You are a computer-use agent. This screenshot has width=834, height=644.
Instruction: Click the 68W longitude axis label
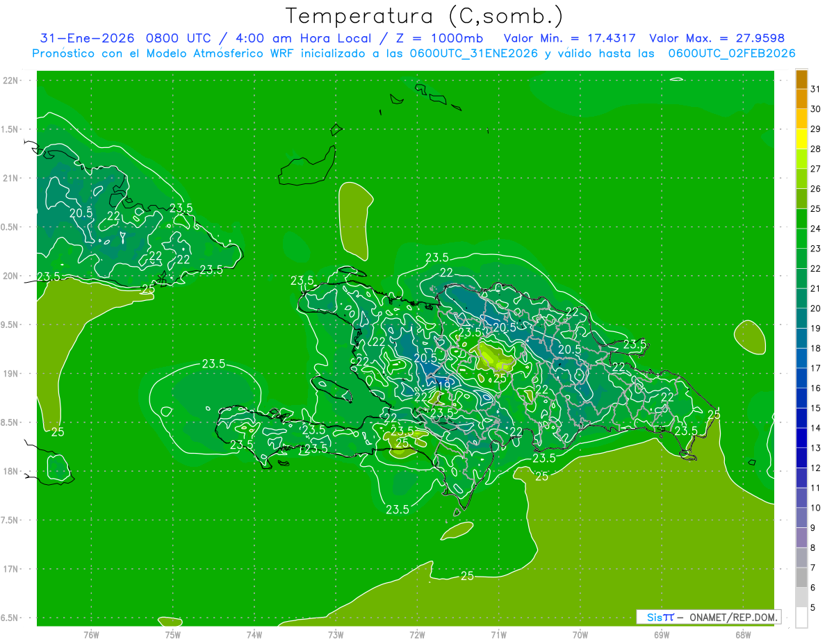tap(742, 634)
